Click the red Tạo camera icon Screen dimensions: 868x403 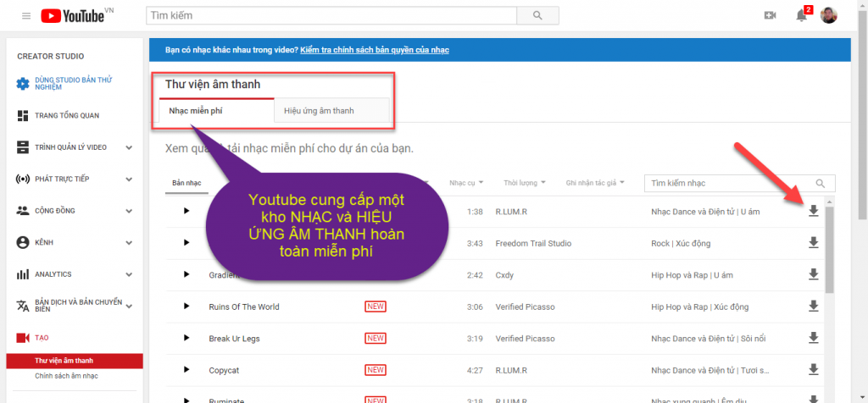23,338
